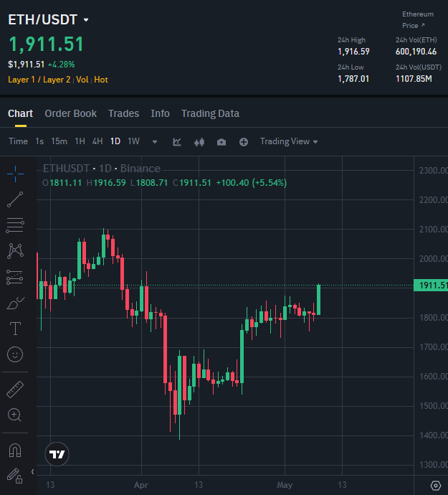Open the Trading View dropdown
This screenshot has width=448, height=495.
pyautogui.click(x=289, y=141)
